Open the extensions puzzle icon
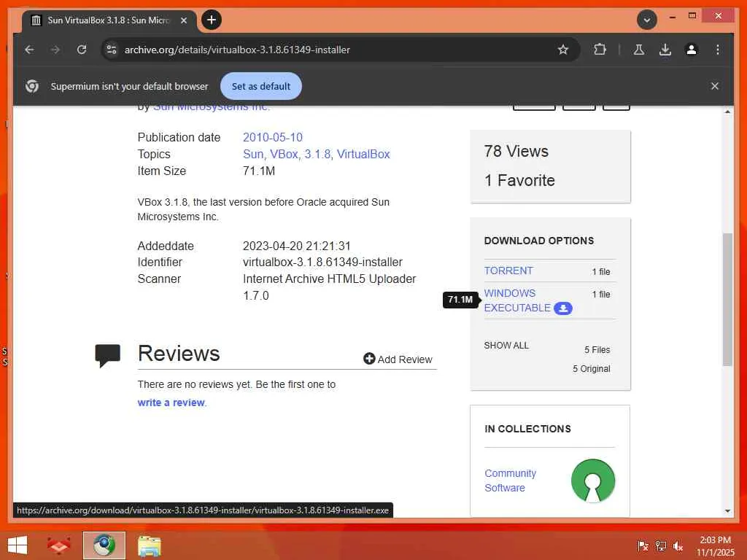747x560 pixels. [600, 50]
